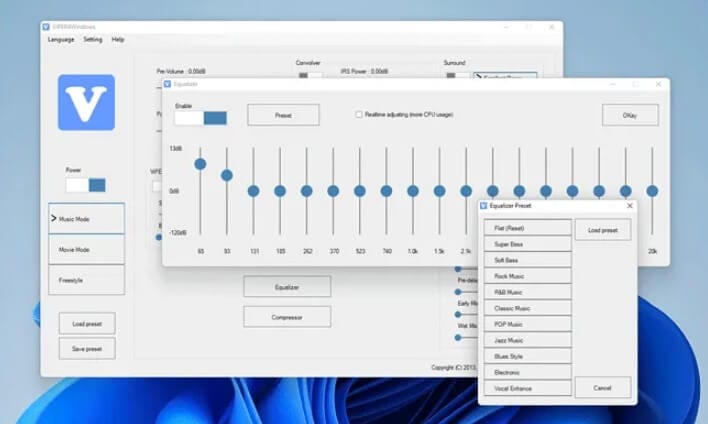Click the IRS Power 0.00dB label
708x424 pixels.
click(364, 71)
